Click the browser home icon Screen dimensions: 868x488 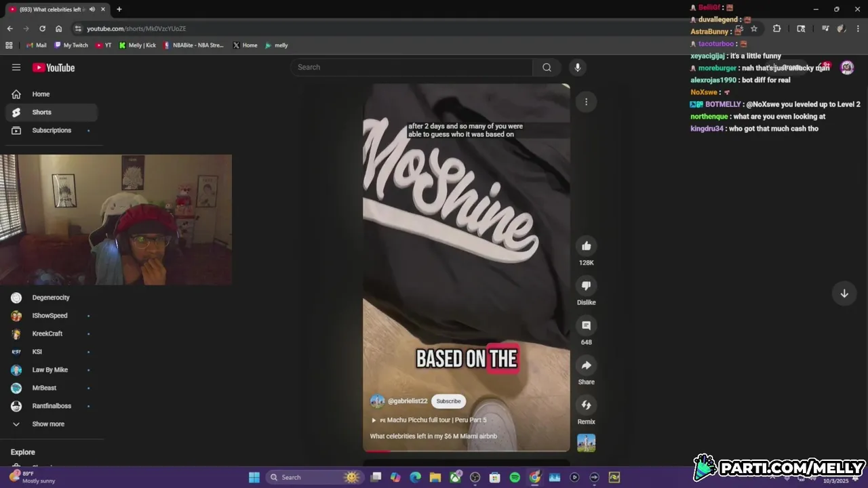coord(58,28)
